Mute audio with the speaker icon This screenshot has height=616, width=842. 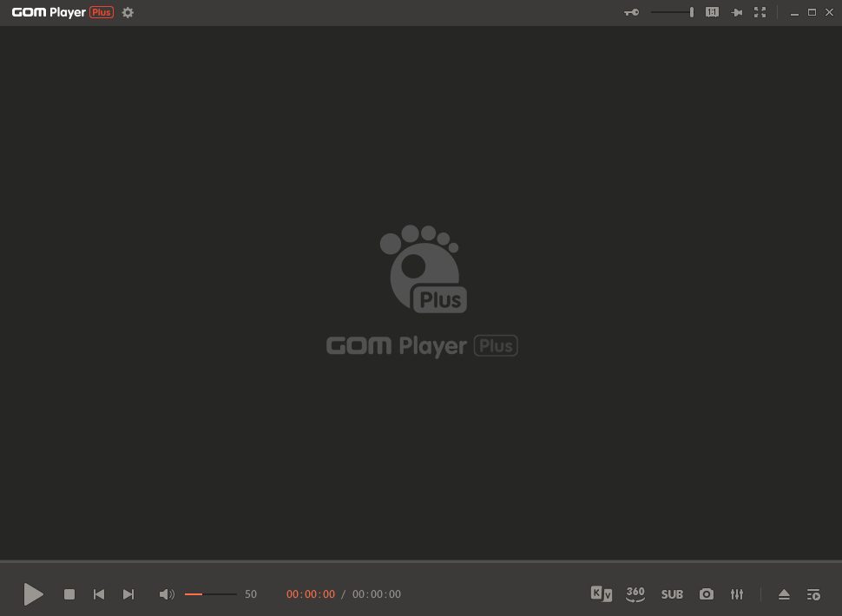click(x=167, y=594)
